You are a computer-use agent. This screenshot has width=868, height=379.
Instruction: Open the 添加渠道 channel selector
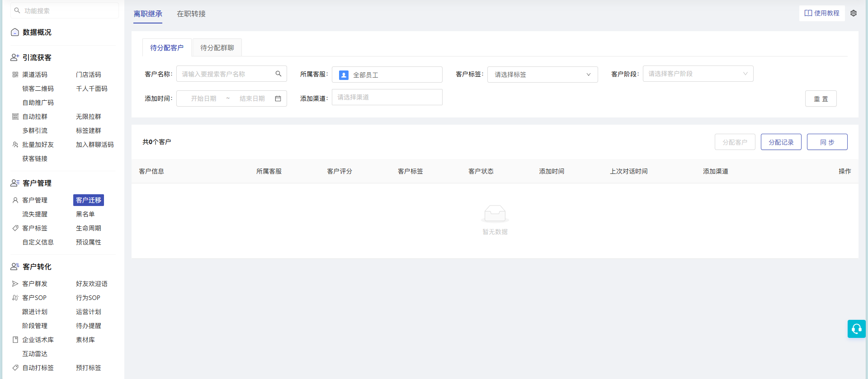(x=387, y=97)
